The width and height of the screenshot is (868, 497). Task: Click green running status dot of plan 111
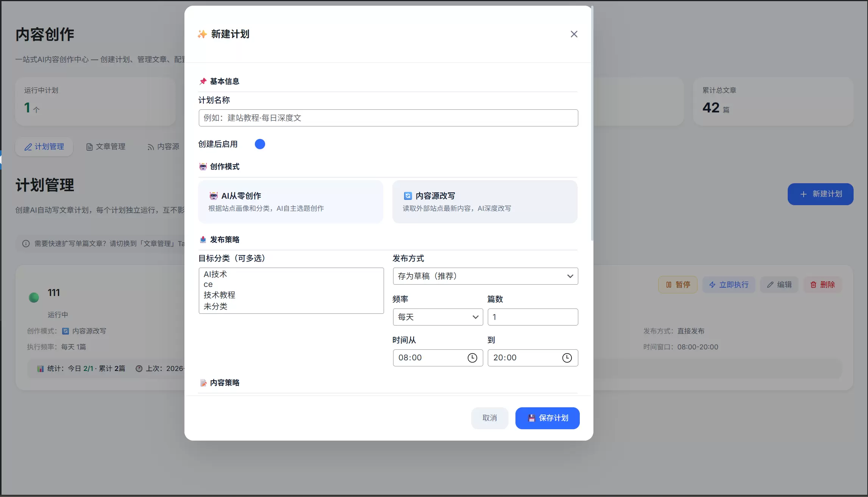click(x=34, y=298)
